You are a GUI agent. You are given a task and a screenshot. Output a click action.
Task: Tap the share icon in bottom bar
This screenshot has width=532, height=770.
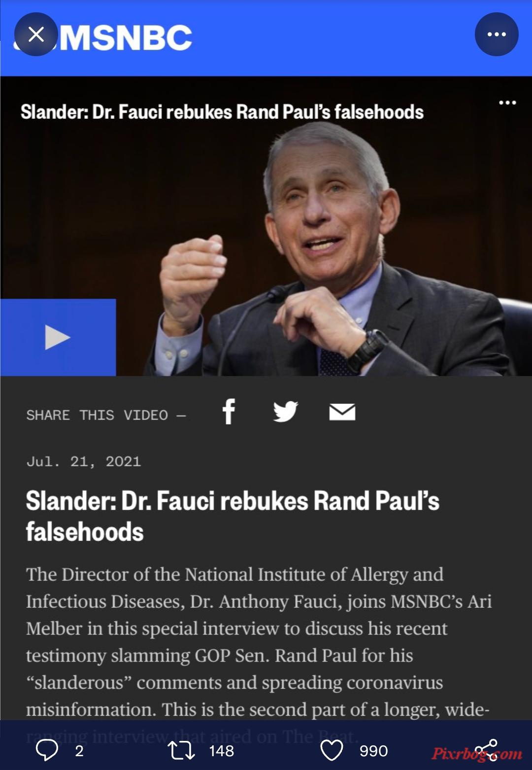(486, 750)
